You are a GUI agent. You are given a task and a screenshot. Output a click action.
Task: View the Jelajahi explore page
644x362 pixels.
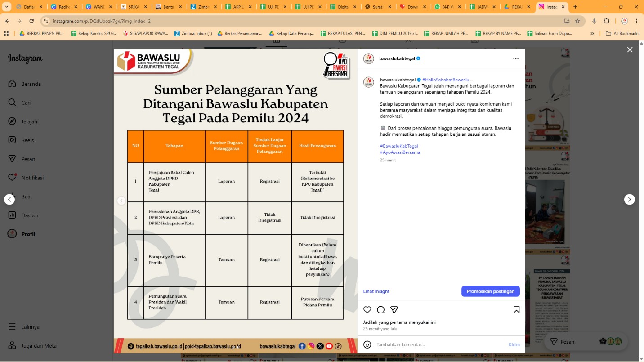click(x=30, y=121)
